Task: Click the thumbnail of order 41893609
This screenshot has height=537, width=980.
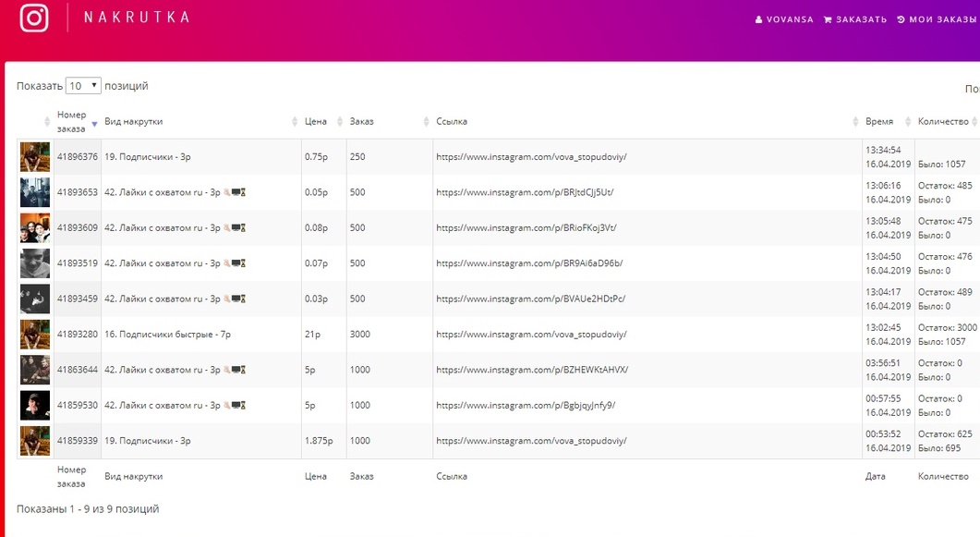Action: click(35, 228)
